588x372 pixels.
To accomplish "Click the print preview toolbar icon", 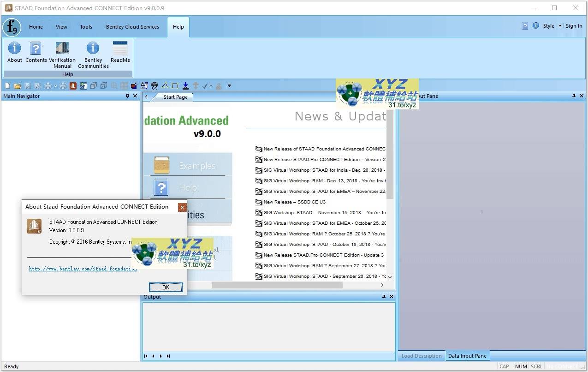I will coord(64,86).
